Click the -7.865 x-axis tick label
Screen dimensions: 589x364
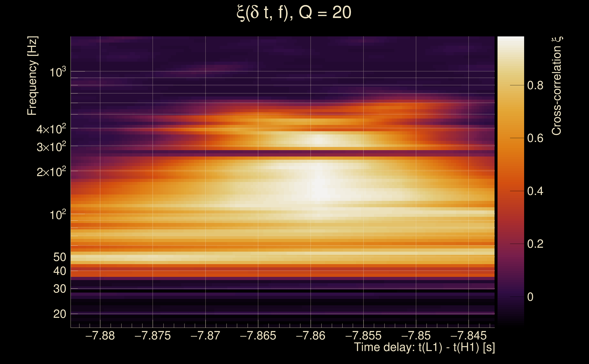click(x=258, y=336)
